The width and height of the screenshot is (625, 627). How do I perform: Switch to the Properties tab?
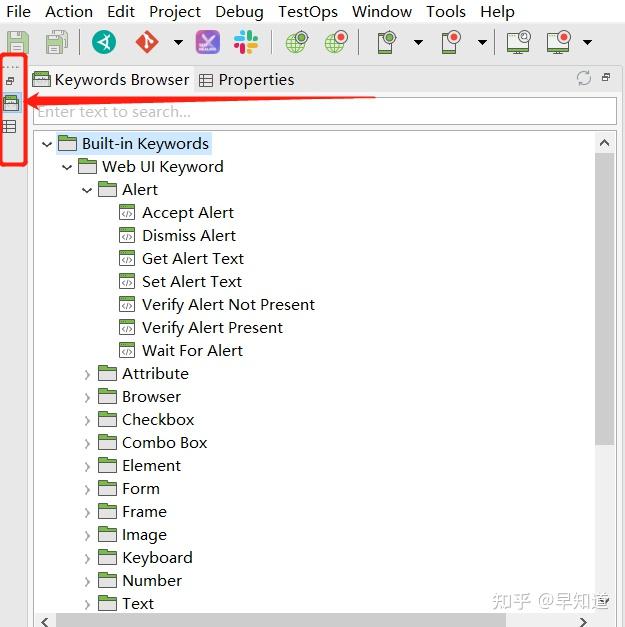coord(247,80)
